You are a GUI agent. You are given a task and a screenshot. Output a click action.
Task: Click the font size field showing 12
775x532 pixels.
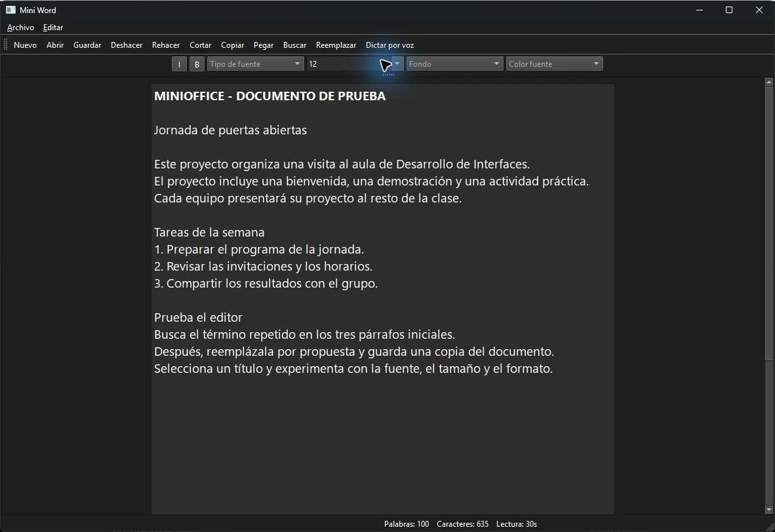(x=348, y=64)
